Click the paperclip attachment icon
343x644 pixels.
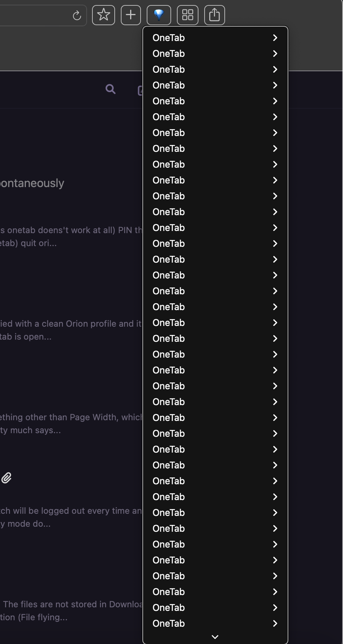point(6,478)
